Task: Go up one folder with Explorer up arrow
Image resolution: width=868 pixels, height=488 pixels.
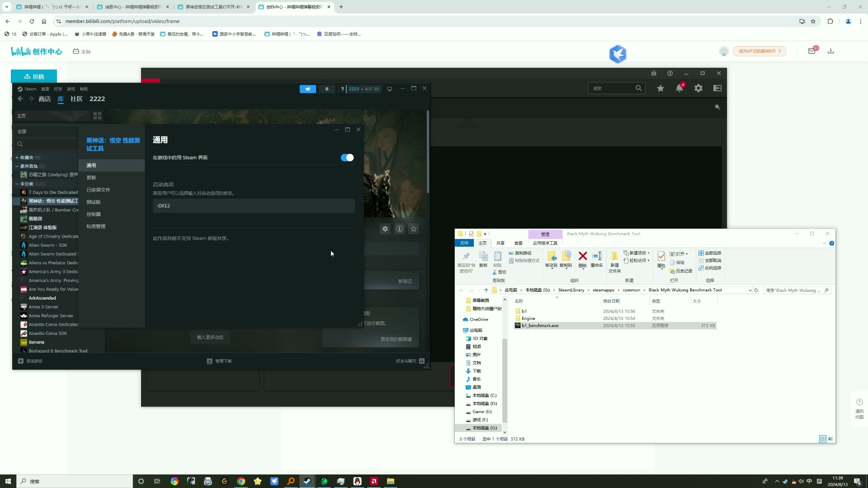Action: [486, 291]
